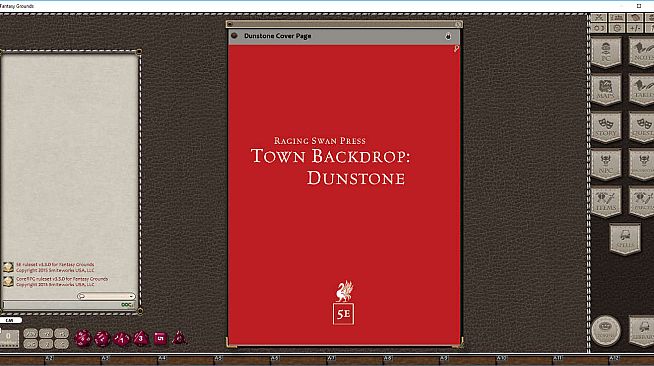Click the CoreRPG ruleset v3.3.0 chat message
Viewport: 654px width, 366px height.
62,281
